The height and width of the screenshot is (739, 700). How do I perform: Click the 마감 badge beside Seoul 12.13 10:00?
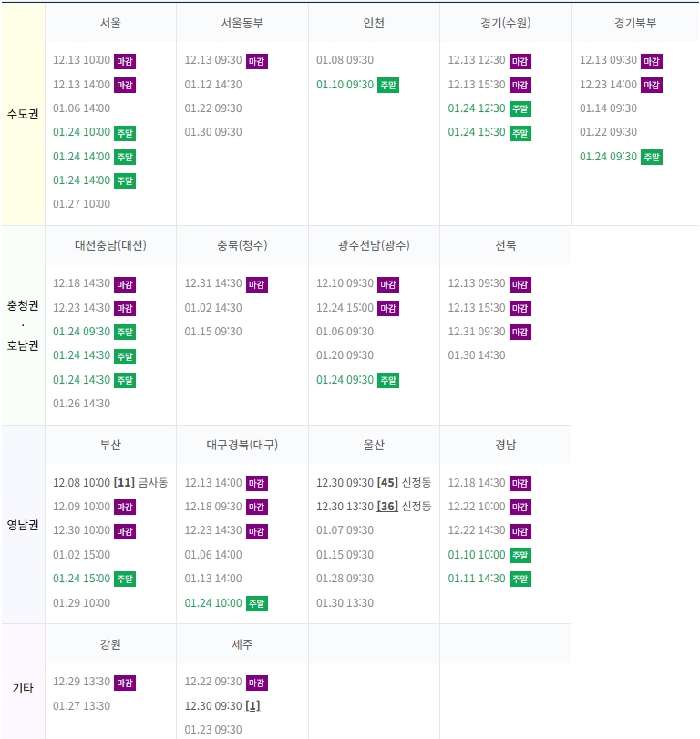point(124,61)
